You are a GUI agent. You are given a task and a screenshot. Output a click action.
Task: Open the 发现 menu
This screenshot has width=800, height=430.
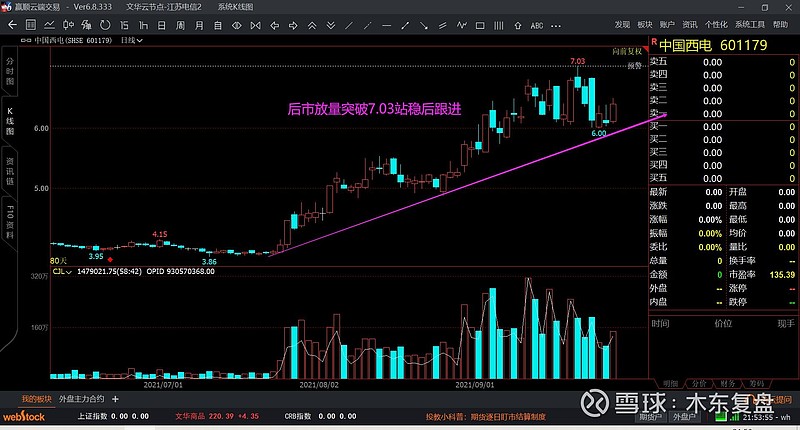pos(622,24)
